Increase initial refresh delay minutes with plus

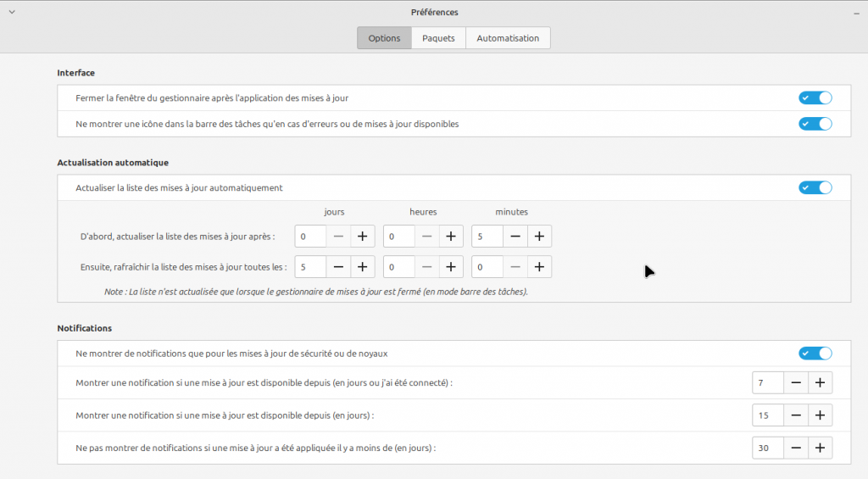pos(539,236)
